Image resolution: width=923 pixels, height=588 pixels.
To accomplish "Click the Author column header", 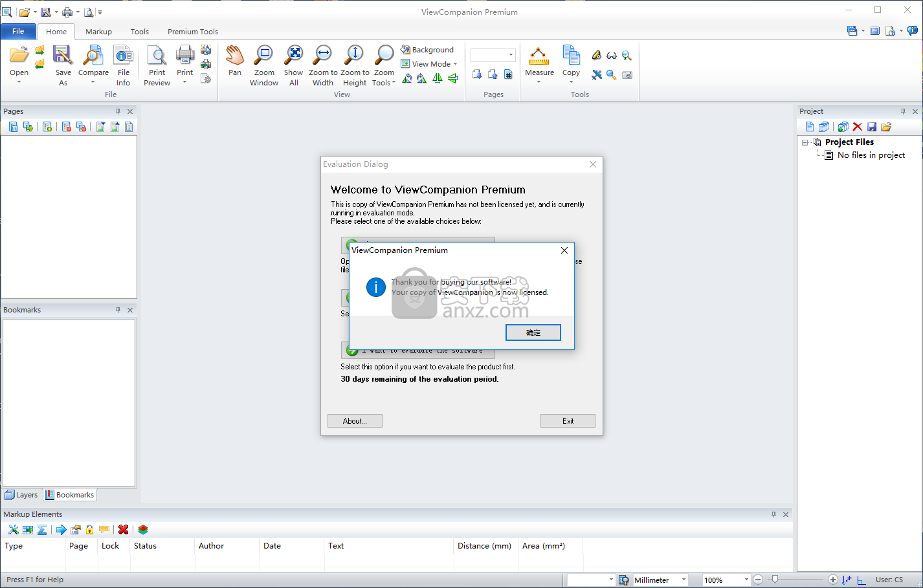I will click(x=227, y=546).
